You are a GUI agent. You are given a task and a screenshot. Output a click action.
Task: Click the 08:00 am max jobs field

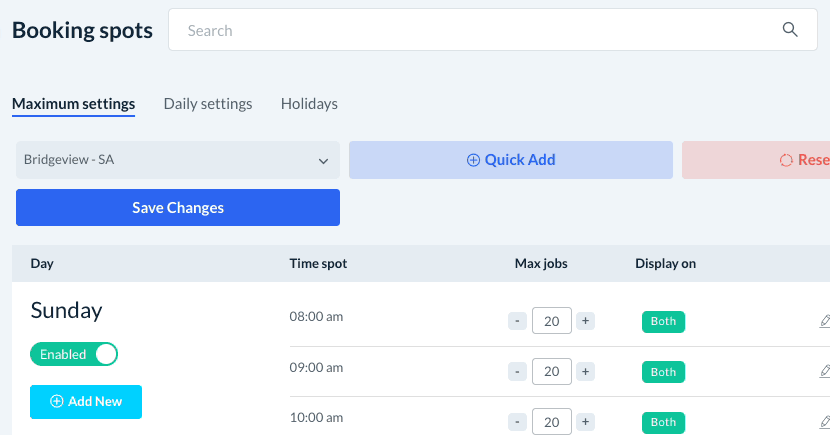point(552,321)
